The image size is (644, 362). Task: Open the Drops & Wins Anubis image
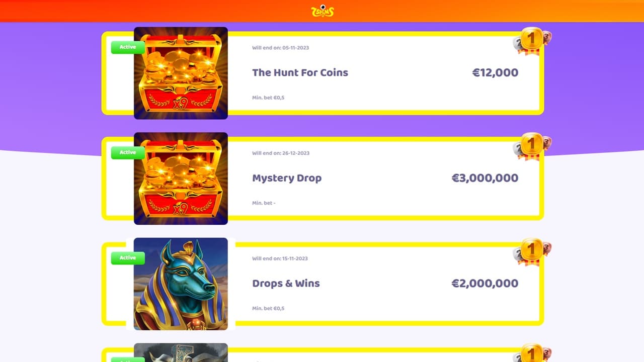[181, 284]
